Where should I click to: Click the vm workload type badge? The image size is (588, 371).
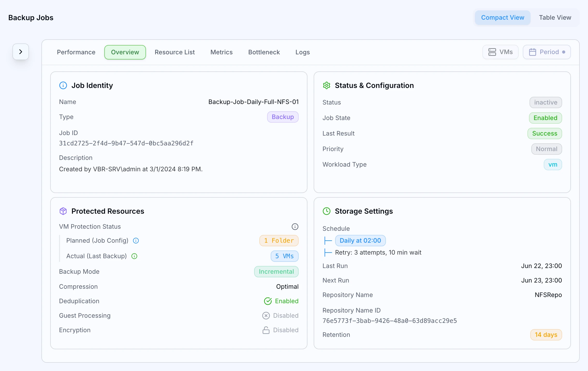[x=553, y=165]
